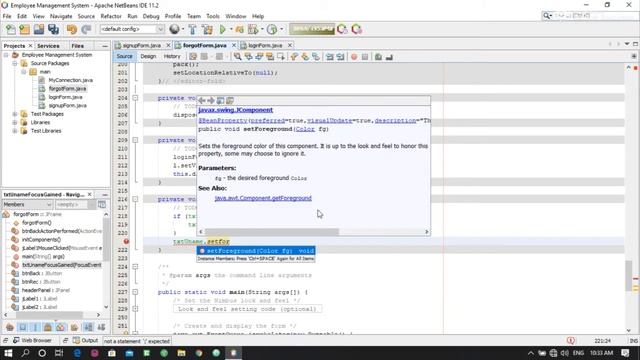
Task: Switch to the loginForm.java tab
Action: (265, 45)
